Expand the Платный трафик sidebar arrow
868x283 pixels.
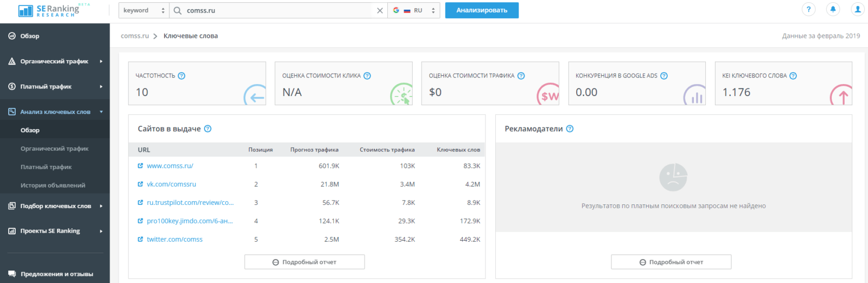(x=101, y=86)
